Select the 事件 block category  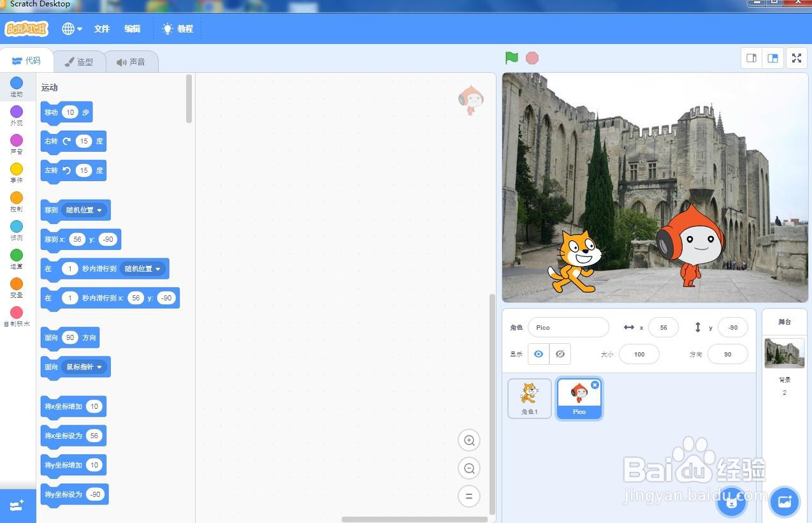[17, 173]
